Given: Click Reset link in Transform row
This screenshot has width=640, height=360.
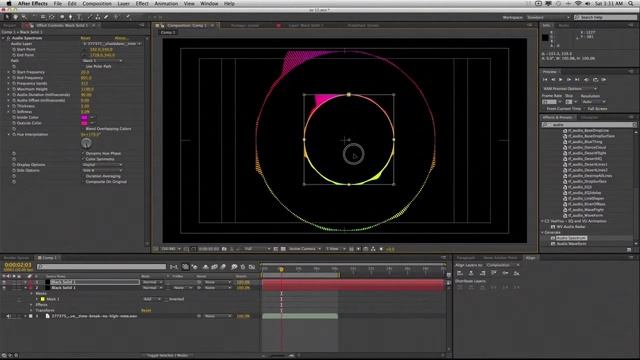Looking at the screenshot, I should pos(146,311).
